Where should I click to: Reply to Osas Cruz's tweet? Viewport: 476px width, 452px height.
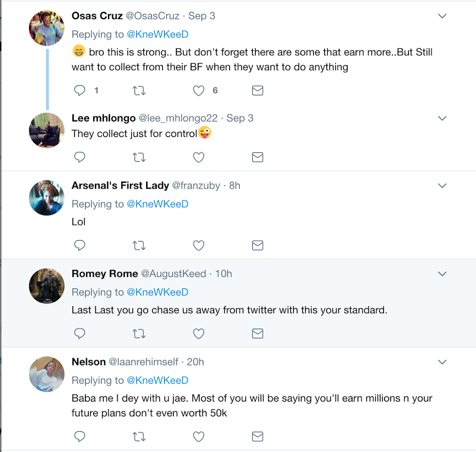80,91
